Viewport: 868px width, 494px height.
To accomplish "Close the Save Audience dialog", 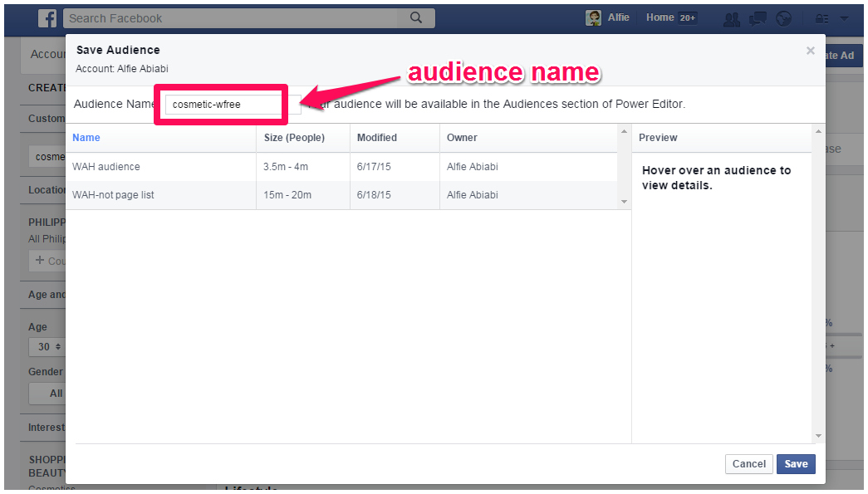I will pyautogui.click(x=810, y=51).
